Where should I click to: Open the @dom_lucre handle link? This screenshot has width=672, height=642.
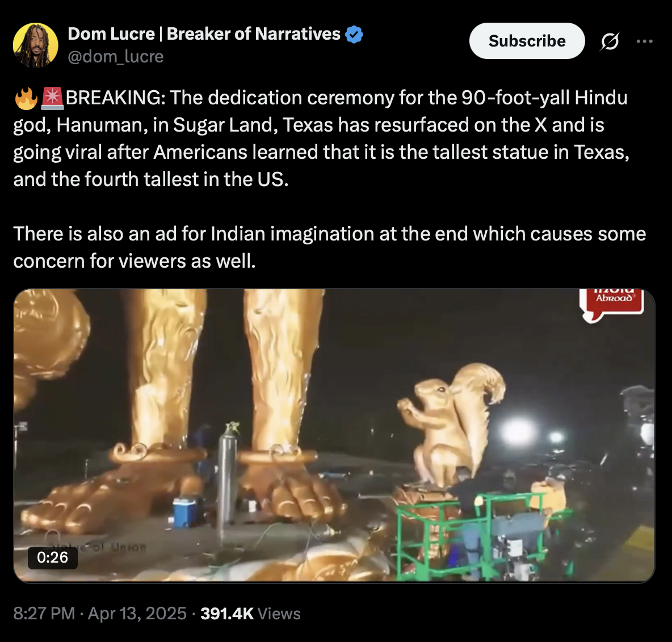(x=115, y=57)
